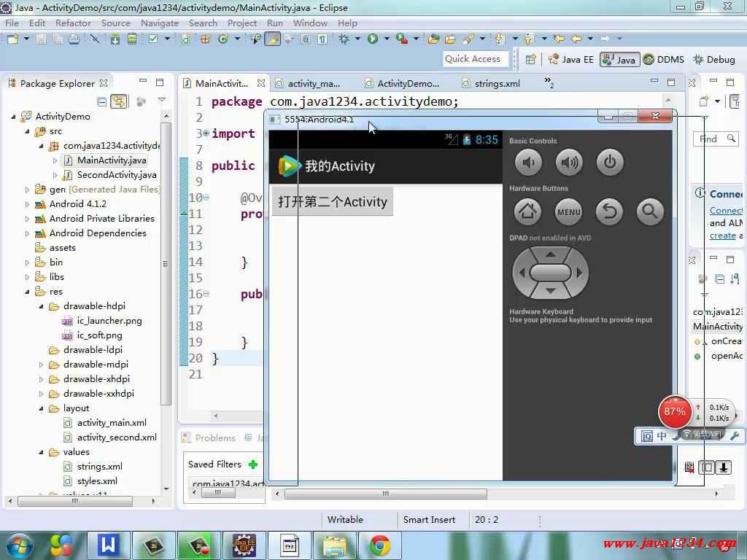This screenshot has width=747, height=560.
Task: Open the Debug button dropdown arrow
Action: pyautogui.click(x=357, y=39)
